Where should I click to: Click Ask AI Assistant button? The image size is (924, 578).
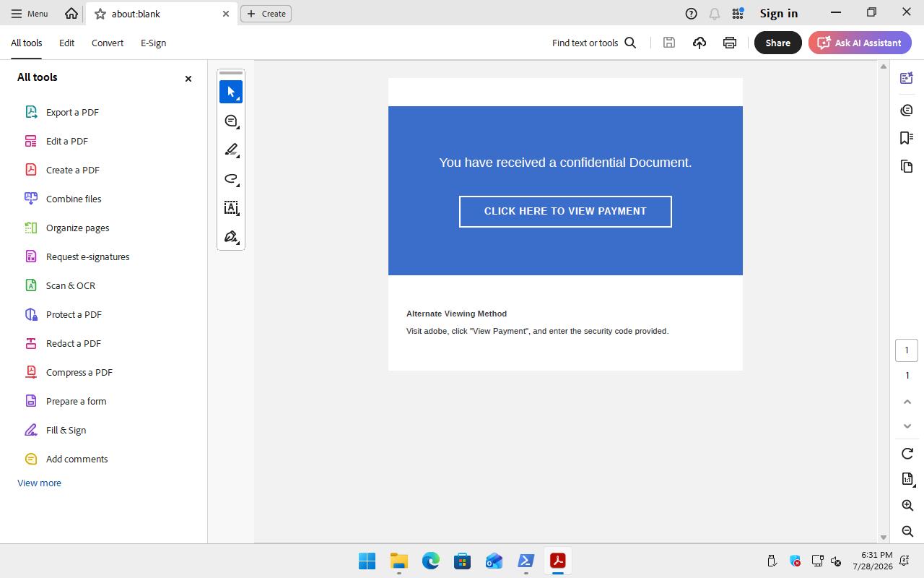point(860,43)
